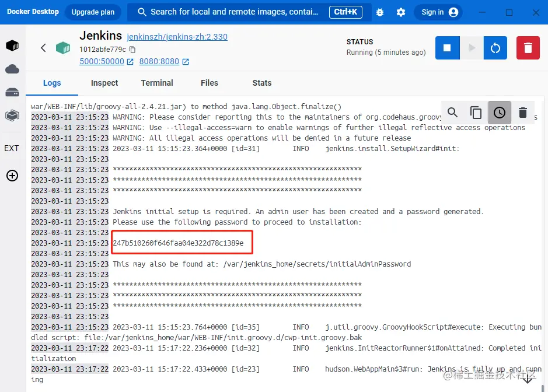The height and width of the screenshot is (392, 548).
Task: Open external link icon beside 8080:8080
Action: point(186,62)
